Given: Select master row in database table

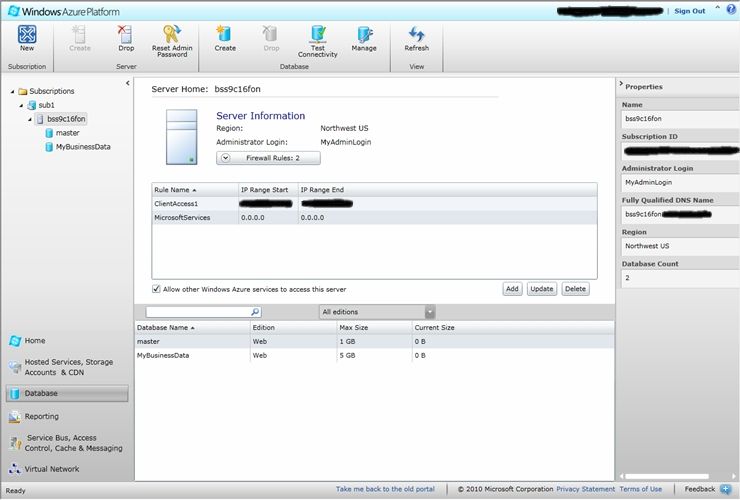Looking at the screenshot, I should coord(374,341).
